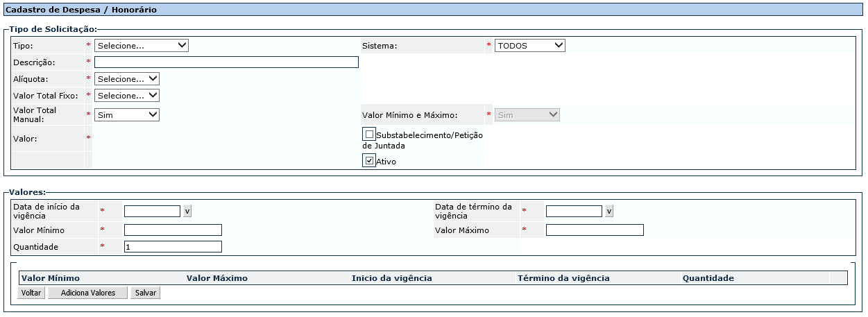Open calendar picker for Data de início
Viewport: 868px width, 317px height.
187,211
